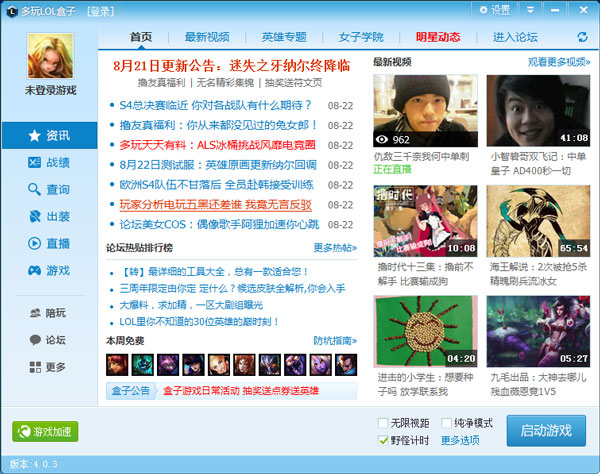
Task: Open the 8月22日测试服 news item
Action: coord(218,165)
